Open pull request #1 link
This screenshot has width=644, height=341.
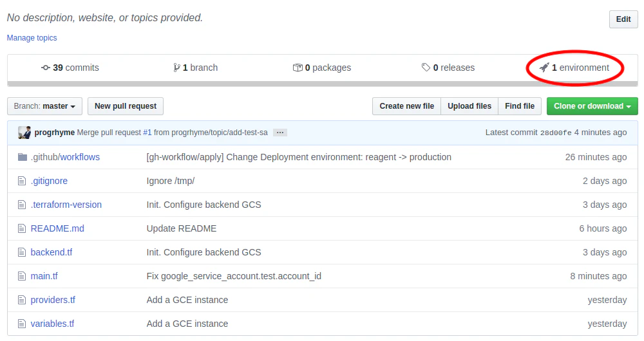coord(147,133)
